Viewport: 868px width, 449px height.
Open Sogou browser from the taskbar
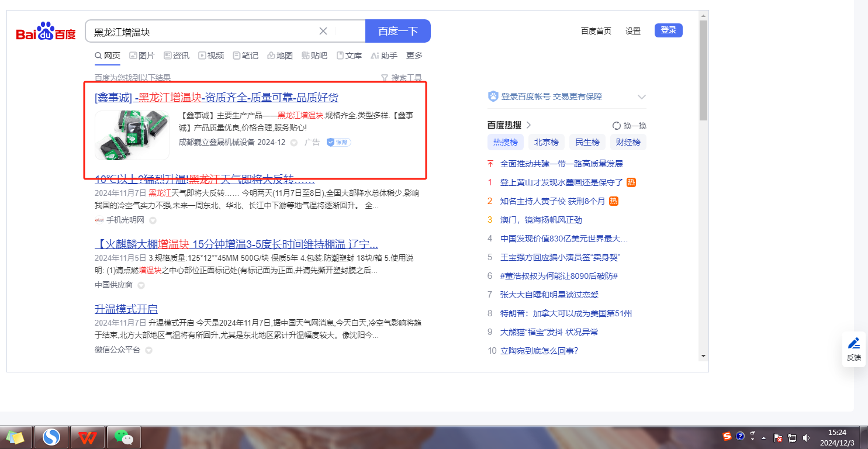click(x=51, y=437)
